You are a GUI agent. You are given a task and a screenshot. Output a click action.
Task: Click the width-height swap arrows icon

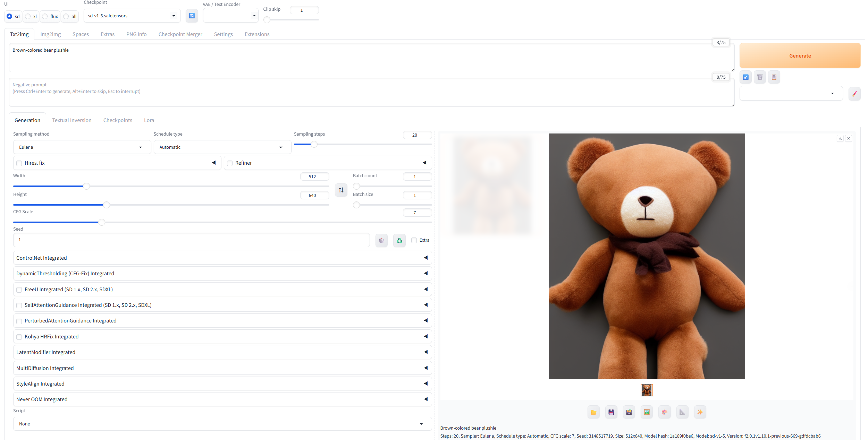pos(341,190)
